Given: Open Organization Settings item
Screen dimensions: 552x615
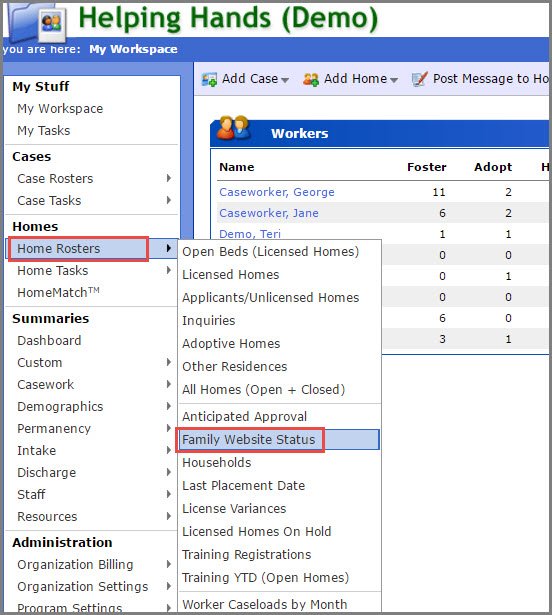Looking at the screenshot, I should 83,587.
